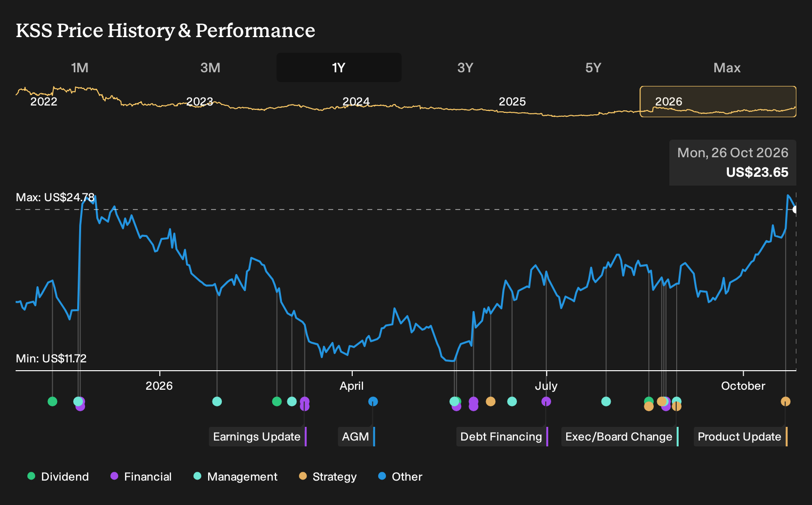Click the purple Financial marker under July
The image size is (812, 505).
click(x=546, y=401)
